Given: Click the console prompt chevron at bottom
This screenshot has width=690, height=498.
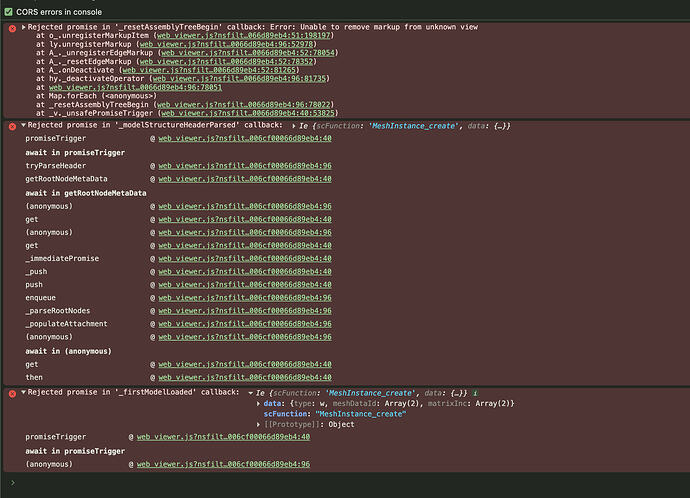Looking at the screenshot, I should pos(13,483).
